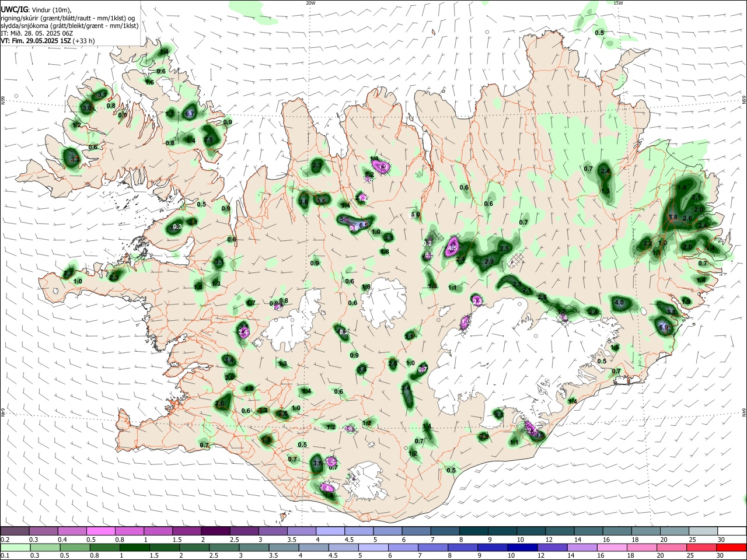This screenshot has width=747, height=560.
Task: Click the 25 swatch in the bottom legend row
Action: point(702,547)
